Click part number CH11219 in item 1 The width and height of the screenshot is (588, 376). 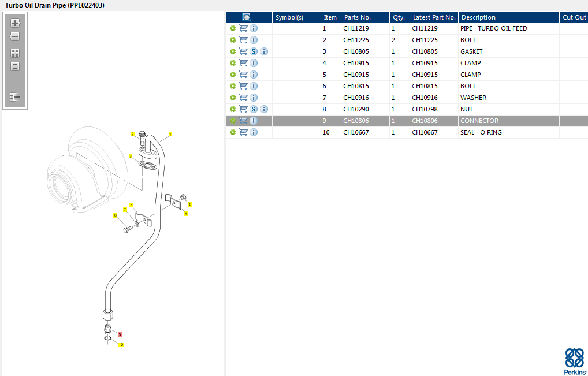click(x=356, y=28)
